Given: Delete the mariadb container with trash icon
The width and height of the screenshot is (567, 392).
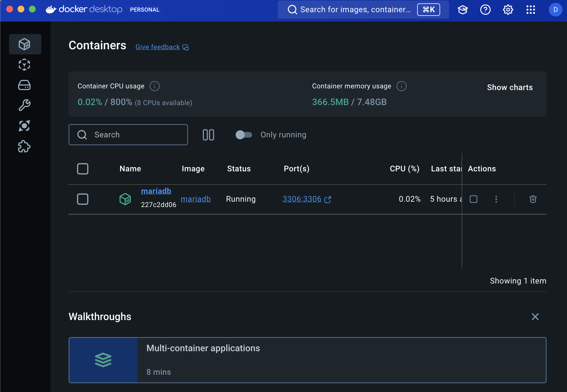Looking at the screenshot, I should pos(533,199).
